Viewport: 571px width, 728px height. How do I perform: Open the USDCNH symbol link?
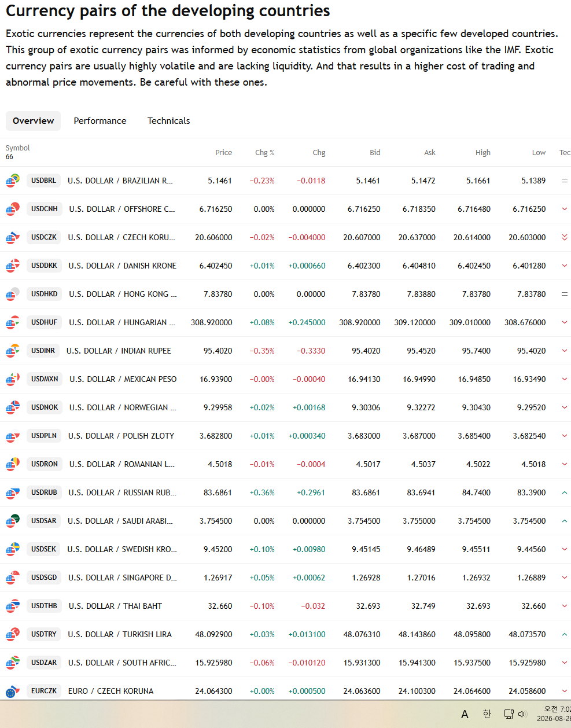click(x=45, y=209)
